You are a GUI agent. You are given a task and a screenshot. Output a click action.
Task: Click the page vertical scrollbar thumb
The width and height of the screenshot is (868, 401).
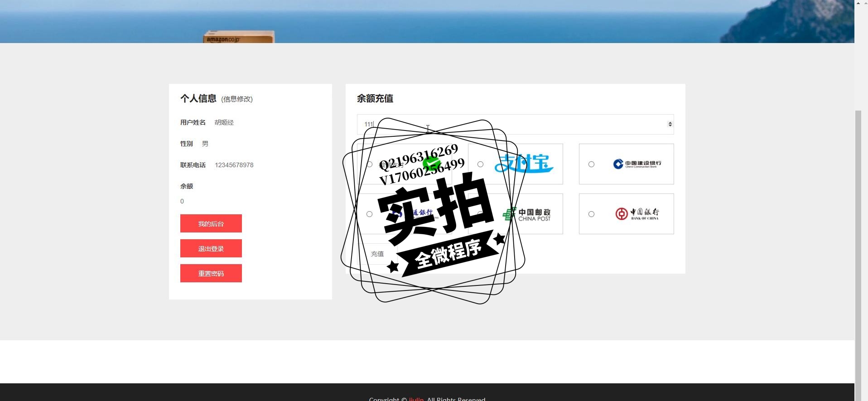858,256
